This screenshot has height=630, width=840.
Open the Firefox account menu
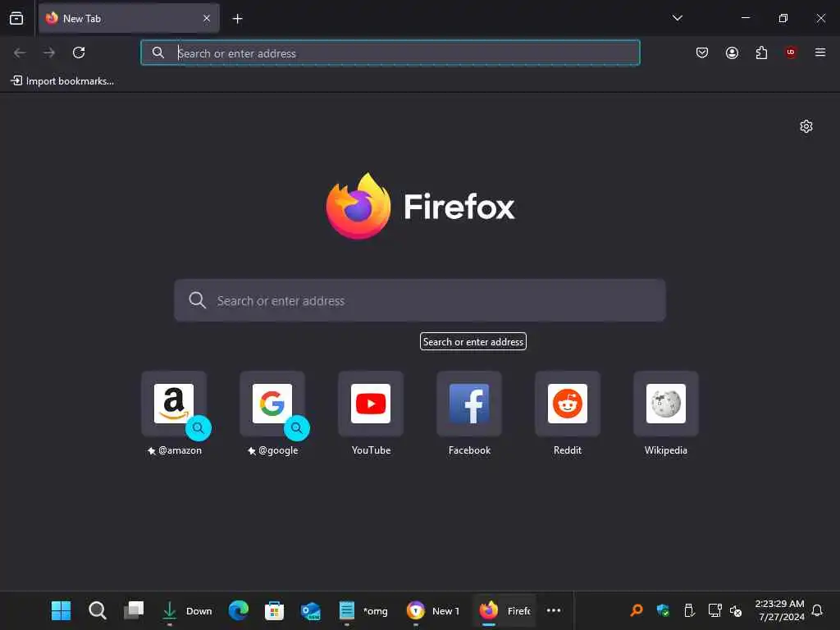[x=732, y=52]
